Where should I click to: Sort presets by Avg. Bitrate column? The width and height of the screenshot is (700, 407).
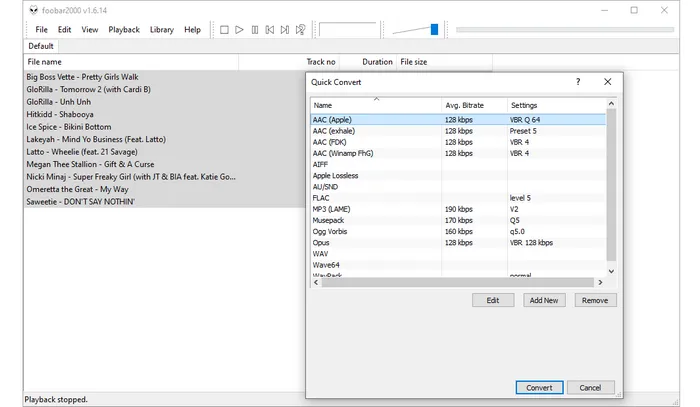coord(474,105)
